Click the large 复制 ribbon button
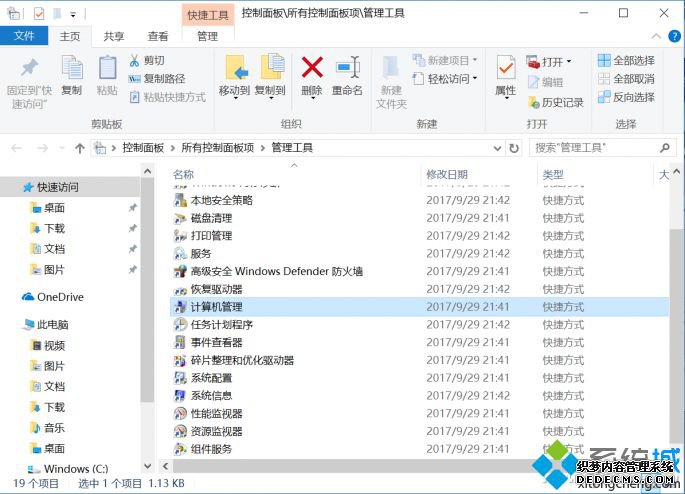This screenshot has width=685, height=494. tap(72, 75)
